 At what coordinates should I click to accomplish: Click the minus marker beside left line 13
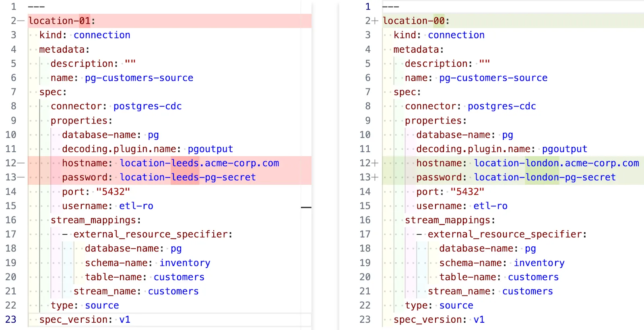click(21, 177)
